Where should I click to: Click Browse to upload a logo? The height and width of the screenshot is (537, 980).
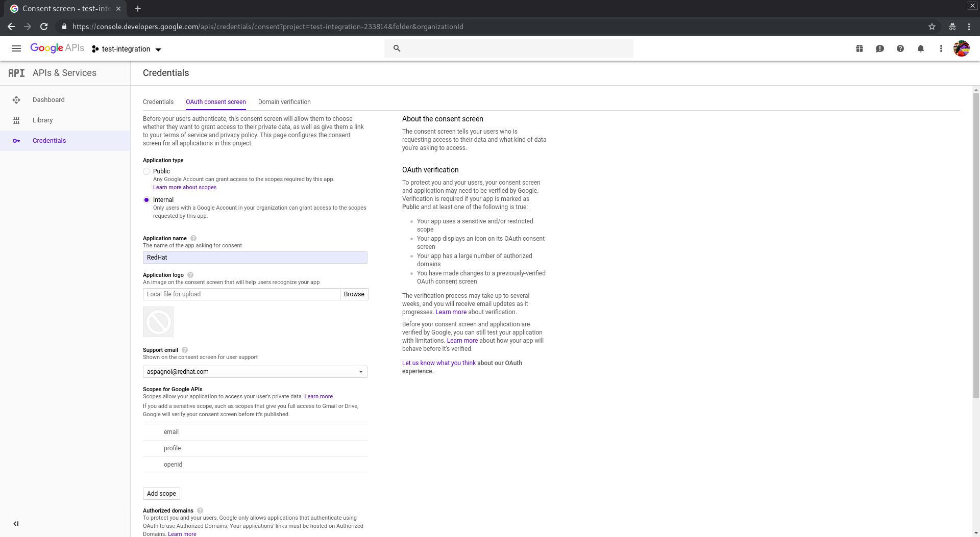point(354,294)
